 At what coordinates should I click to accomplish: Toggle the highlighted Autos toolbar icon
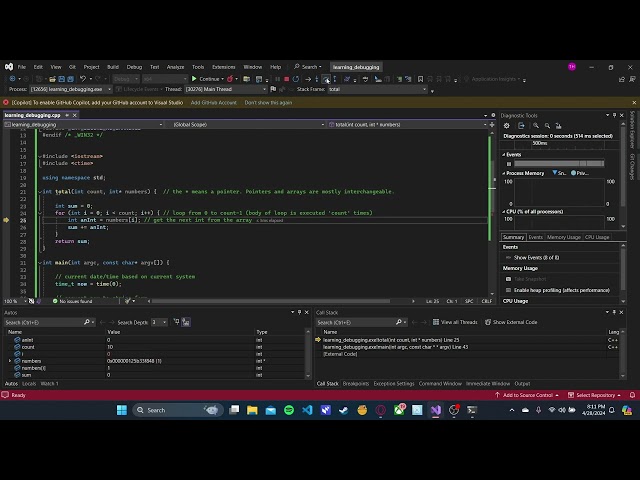click(x=186, y=322)
